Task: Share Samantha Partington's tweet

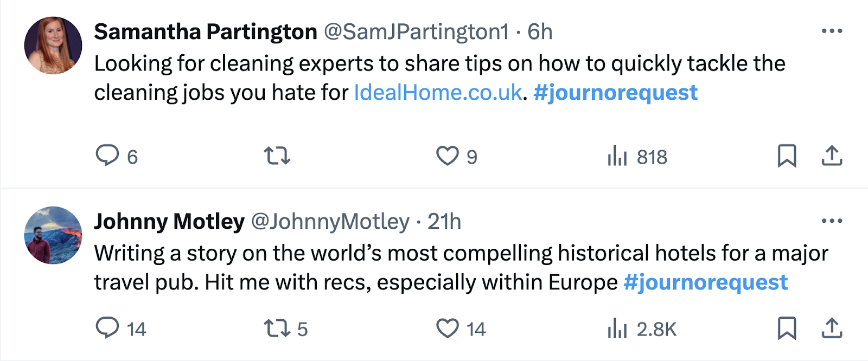Action: click(x=832, y=156)
